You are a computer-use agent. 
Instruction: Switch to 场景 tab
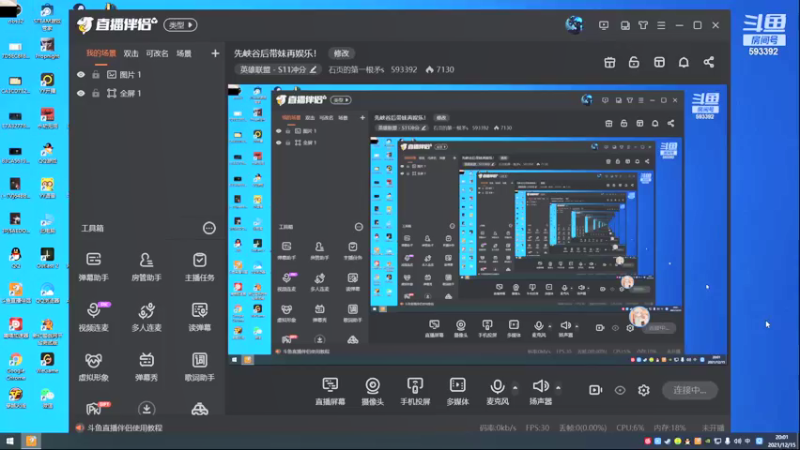184,54
